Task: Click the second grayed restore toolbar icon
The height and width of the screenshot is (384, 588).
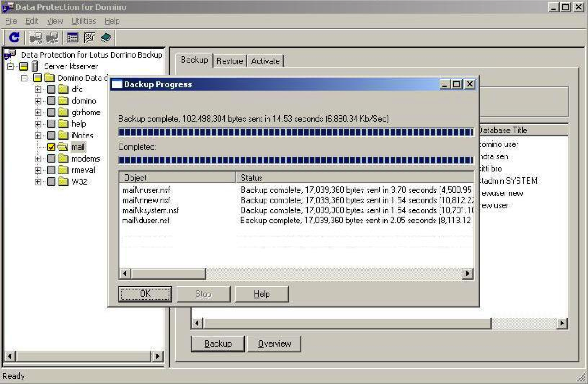Action: (x=52, y=38)
